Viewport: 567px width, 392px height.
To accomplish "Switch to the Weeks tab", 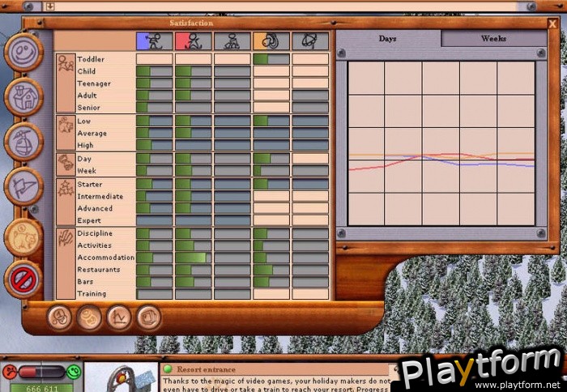I will (x=493, y=38).
